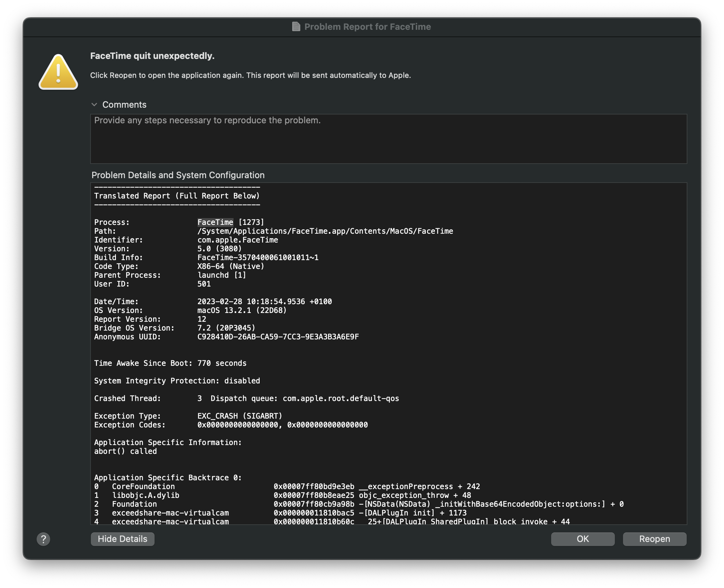
Task: Reopen FaceTime with the Reopen button
Action: (654, 539)
